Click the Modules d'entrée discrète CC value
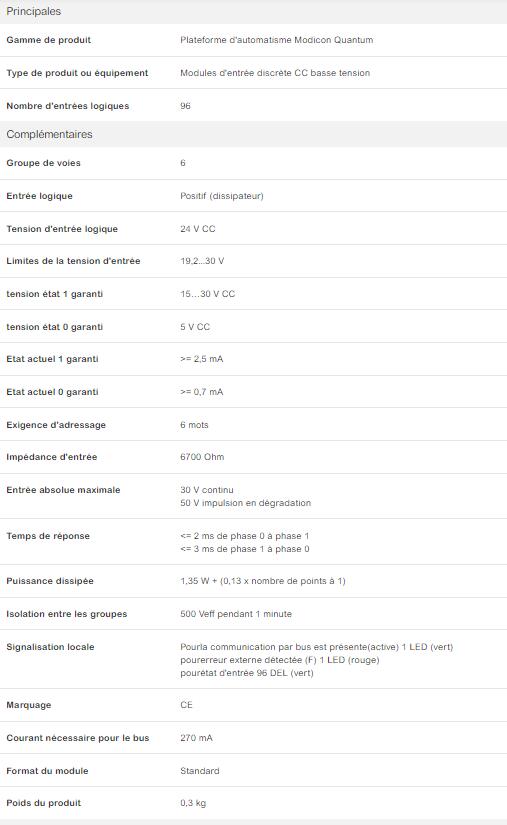507x825 pixels. (x=275, y=73)
